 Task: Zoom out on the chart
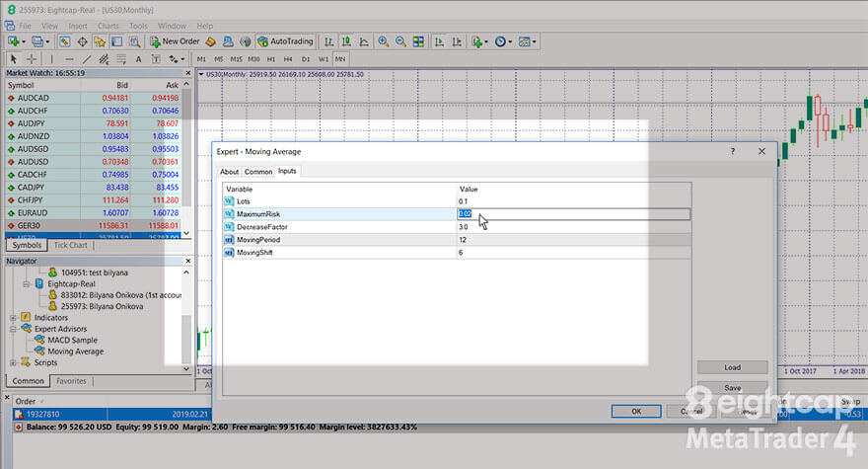[x=400, y=41]
